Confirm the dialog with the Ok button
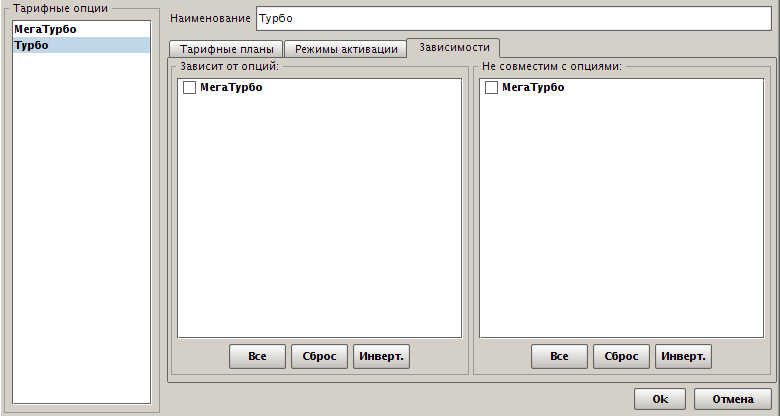The width and height of the screenshot is (780, 416). [x=660, y=398]
